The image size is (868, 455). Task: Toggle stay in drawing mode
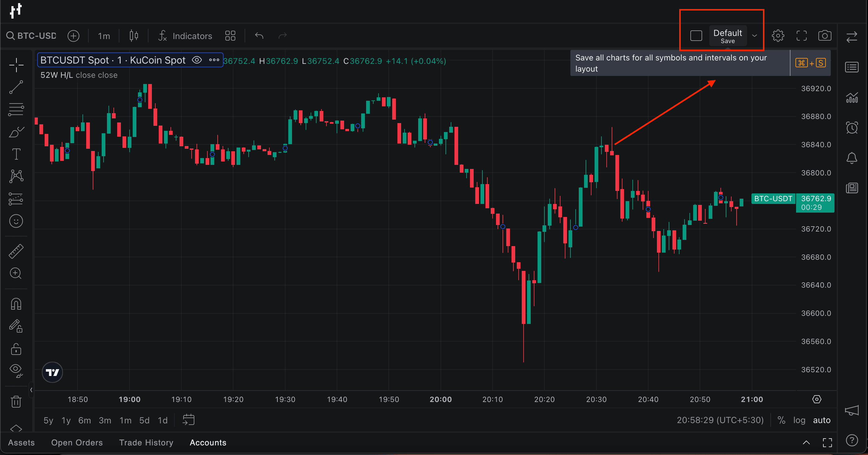[16, 326]
